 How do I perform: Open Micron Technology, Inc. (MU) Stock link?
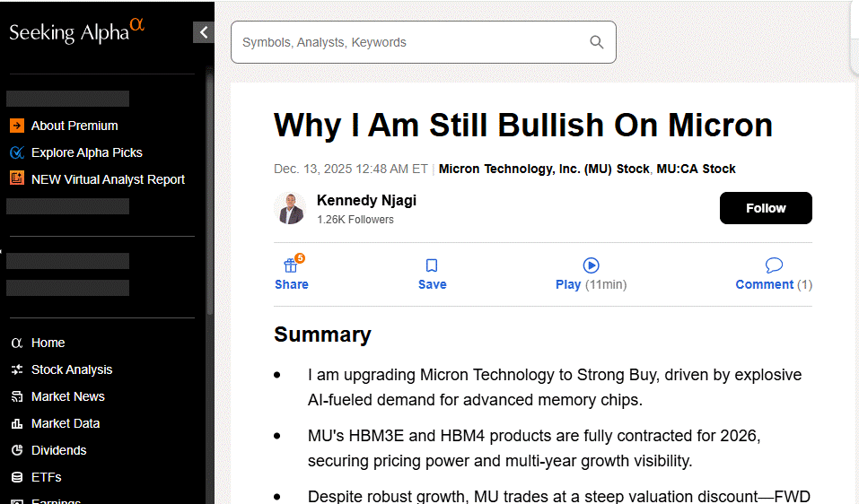[543, 169]
